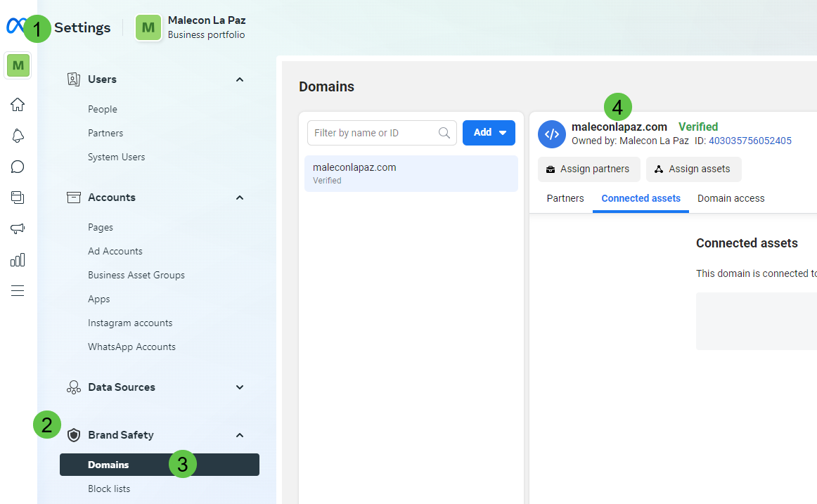This screenshot has height=504, width=817.
Task: Collapse the Users section chevron
Action: tap(240, 79)
